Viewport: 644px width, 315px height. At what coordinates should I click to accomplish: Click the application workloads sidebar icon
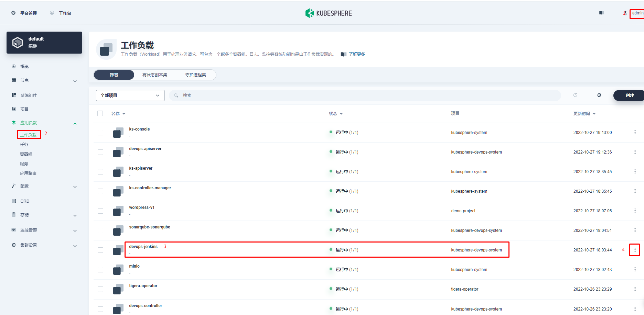click(14, 123)
